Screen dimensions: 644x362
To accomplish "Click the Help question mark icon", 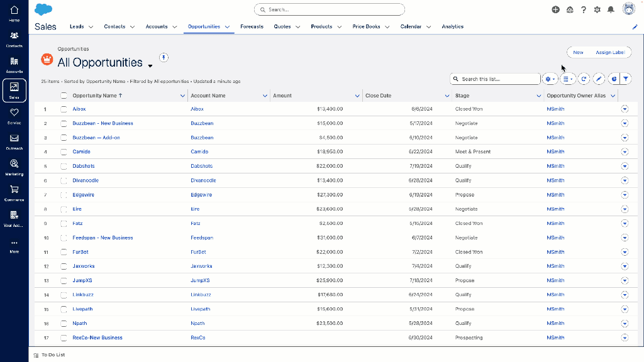I will click(583, 9).
